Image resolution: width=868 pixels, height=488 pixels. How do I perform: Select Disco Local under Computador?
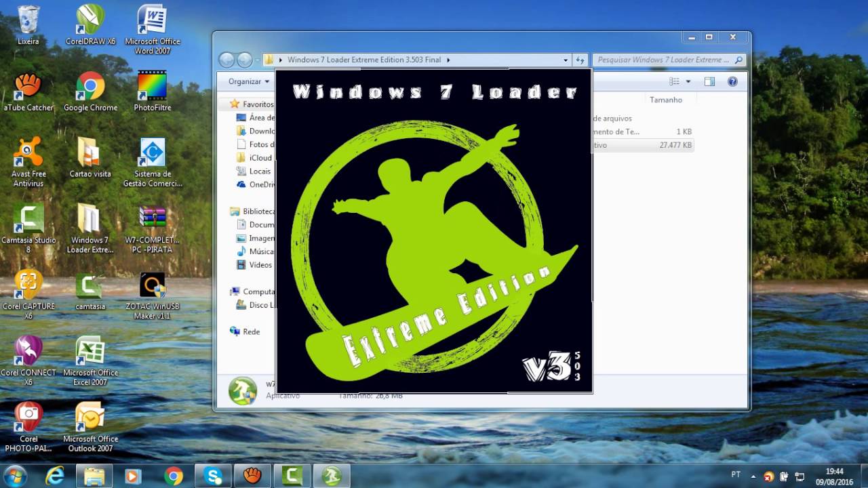[x=256, y=305]
